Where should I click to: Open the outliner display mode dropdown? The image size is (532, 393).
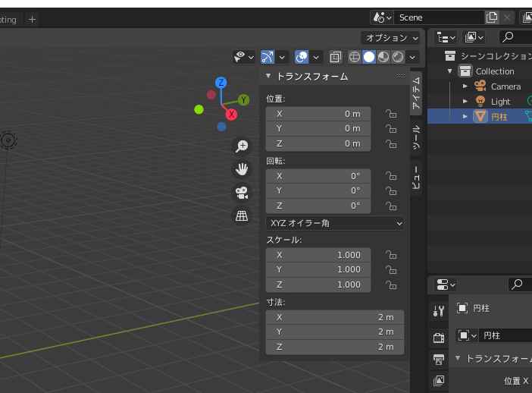(x=474, y=37)
